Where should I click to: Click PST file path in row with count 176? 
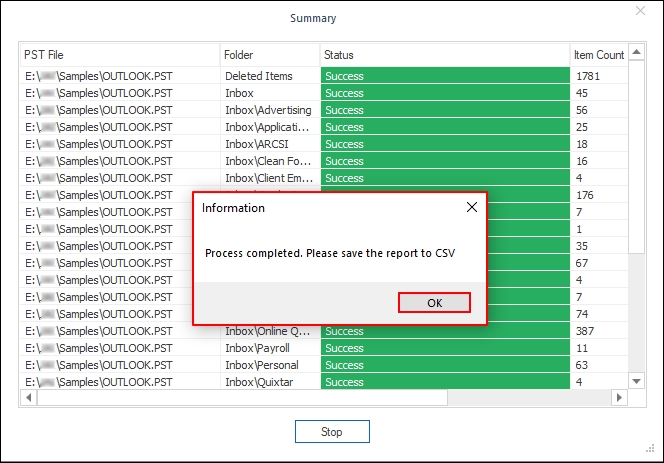(99, 195)
